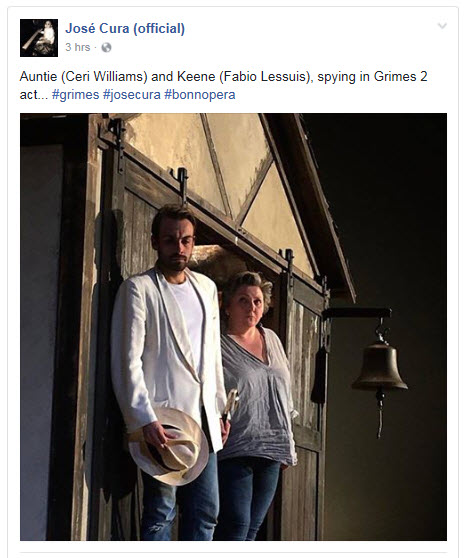466x558 pixels.
Task: Follow the #josecura hashtag
Action: tap(131, 95)
